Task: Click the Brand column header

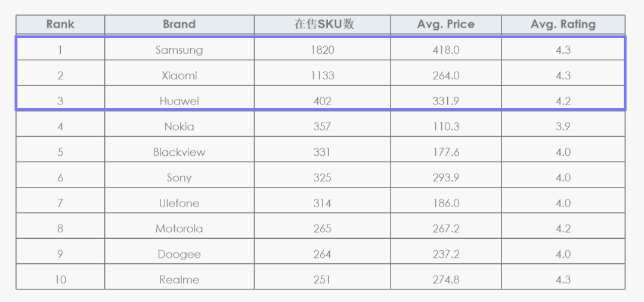Action: [179, 24]
